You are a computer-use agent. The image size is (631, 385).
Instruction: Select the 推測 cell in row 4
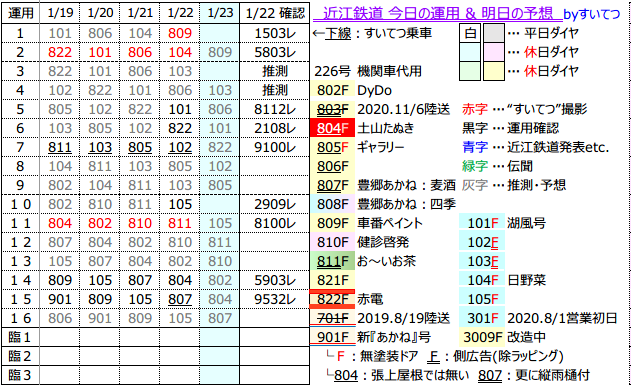(x=275, y=91)
